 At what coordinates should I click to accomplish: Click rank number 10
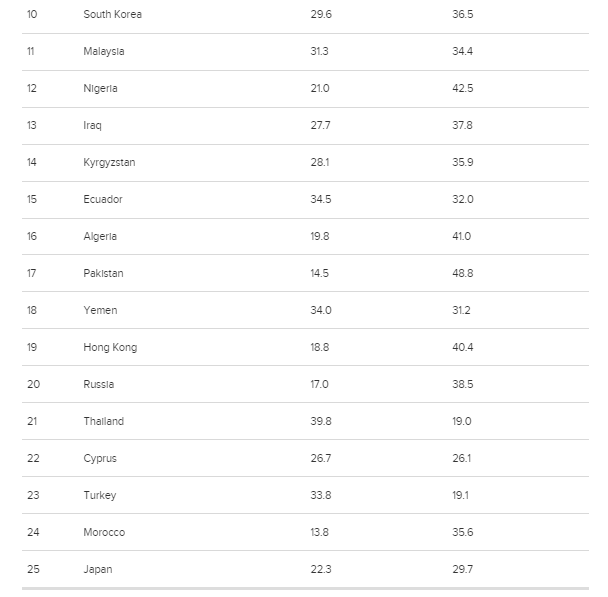[32, 14]
